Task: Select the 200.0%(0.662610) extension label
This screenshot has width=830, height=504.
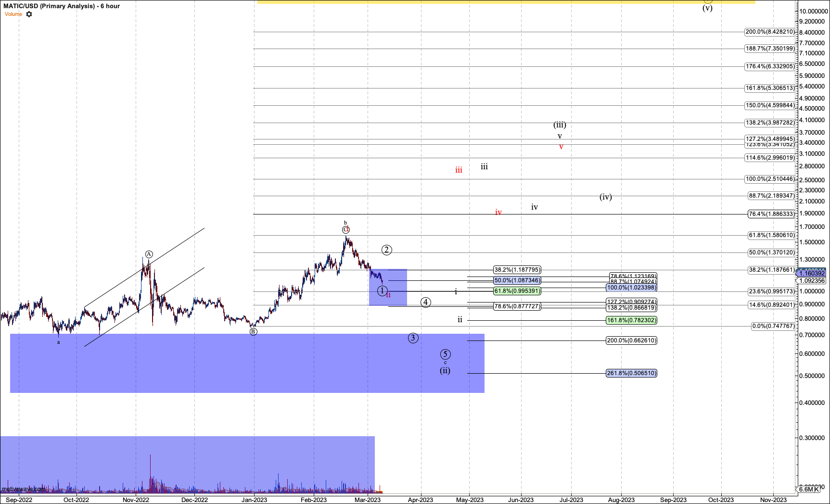Action: click(632, 340)
